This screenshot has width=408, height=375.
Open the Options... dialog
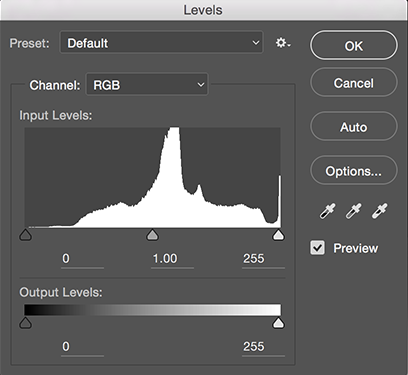point(354,171)
